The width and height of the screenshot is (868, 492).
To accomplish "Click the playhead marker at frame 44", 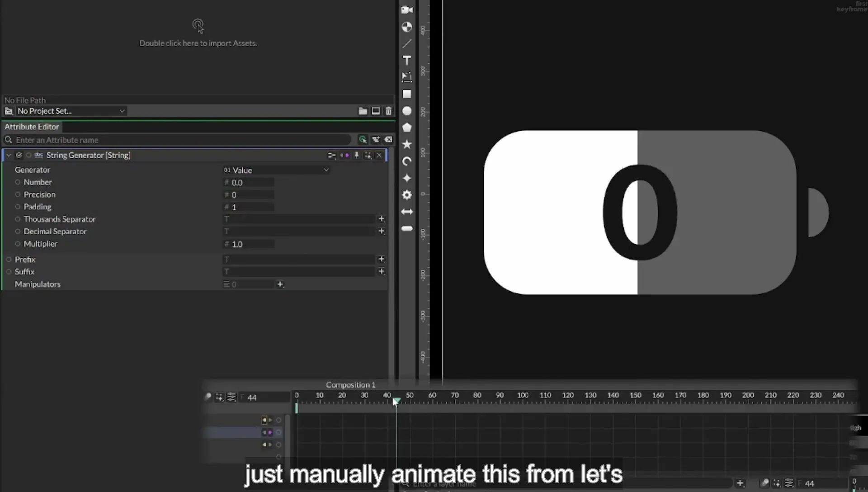I will click(x=396, y=402).
